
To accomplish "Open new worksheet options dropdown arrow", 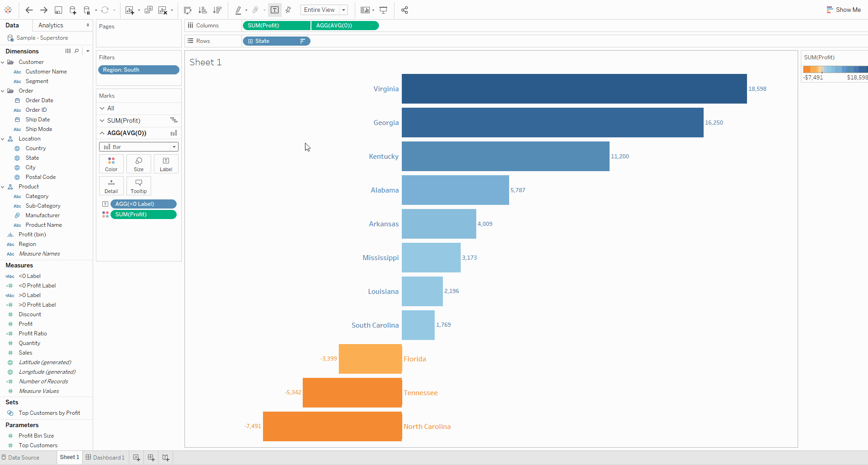I will (139, 10).
